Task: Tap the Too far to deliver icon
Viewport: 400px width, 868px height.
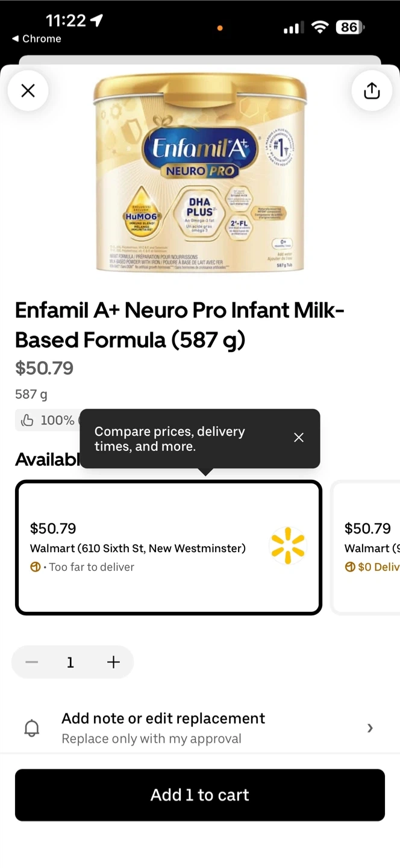Action: 36,567
